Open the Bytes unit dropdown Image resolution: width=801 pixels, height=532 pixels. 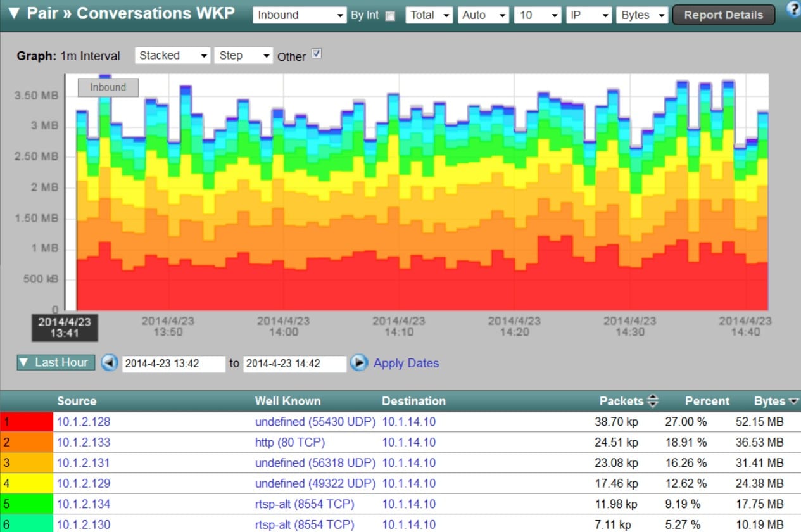642,15
